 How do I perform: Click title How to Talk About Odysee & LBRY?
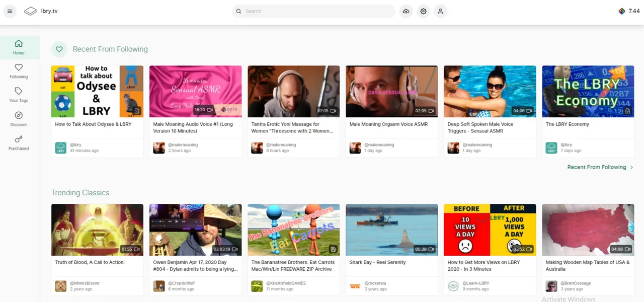[93, 124]
